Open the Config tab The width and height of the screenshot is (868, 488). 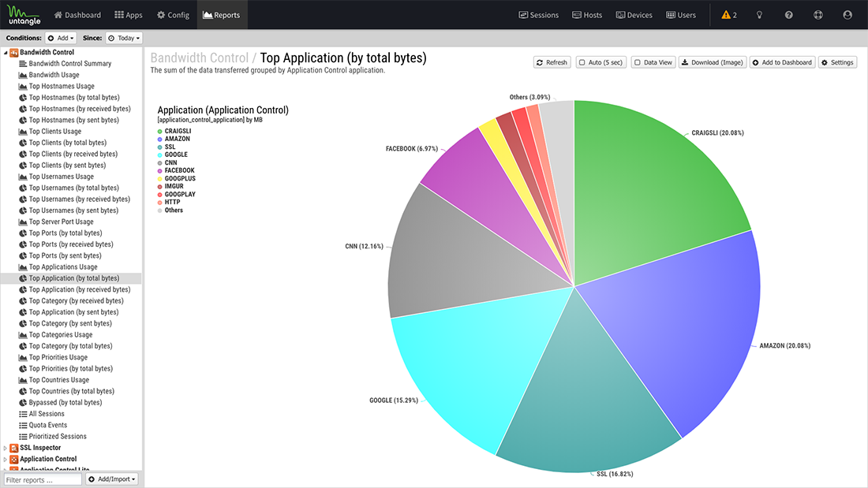[x=174, y=15]
